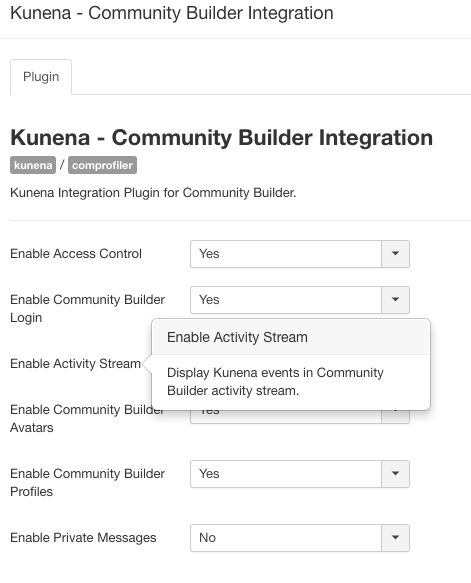Click the Enable Community Builder Avatars label
This screenshot has width=471, height=583.
click(x=87, y=419)
